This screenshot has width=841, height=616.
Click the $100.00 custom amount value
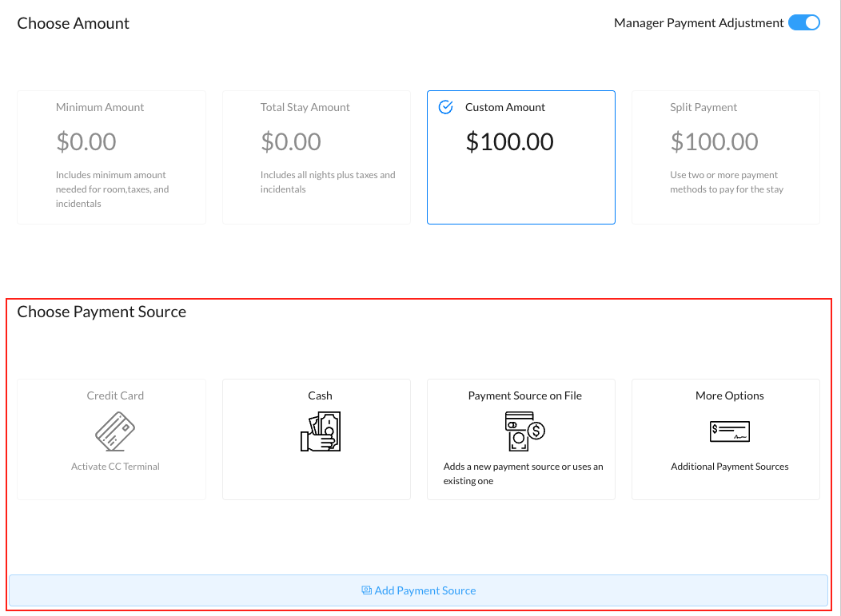click(x=509, y=142)
